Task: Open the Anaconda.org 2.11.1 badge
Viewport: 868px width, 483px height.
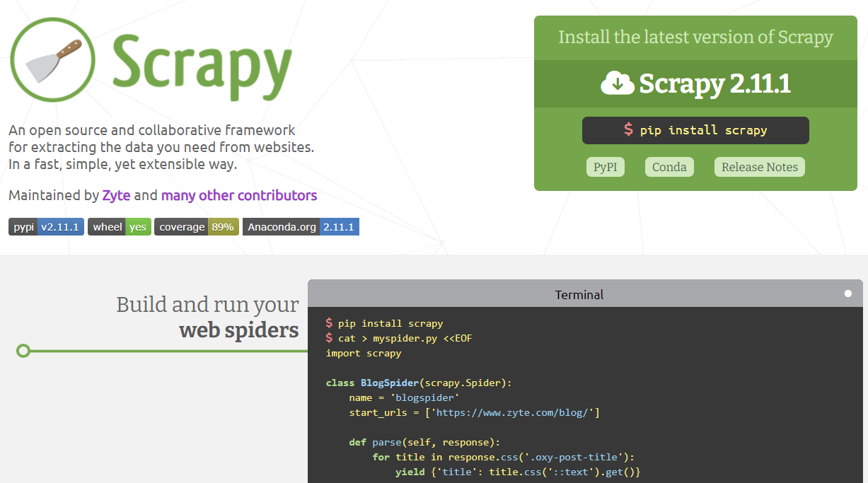Action: 301,227
